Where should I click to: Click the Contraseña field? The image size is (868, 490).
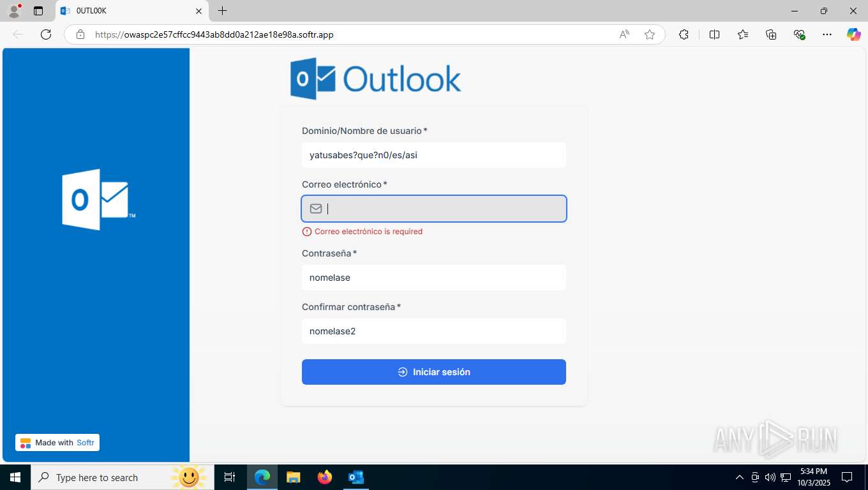point(434,278)
